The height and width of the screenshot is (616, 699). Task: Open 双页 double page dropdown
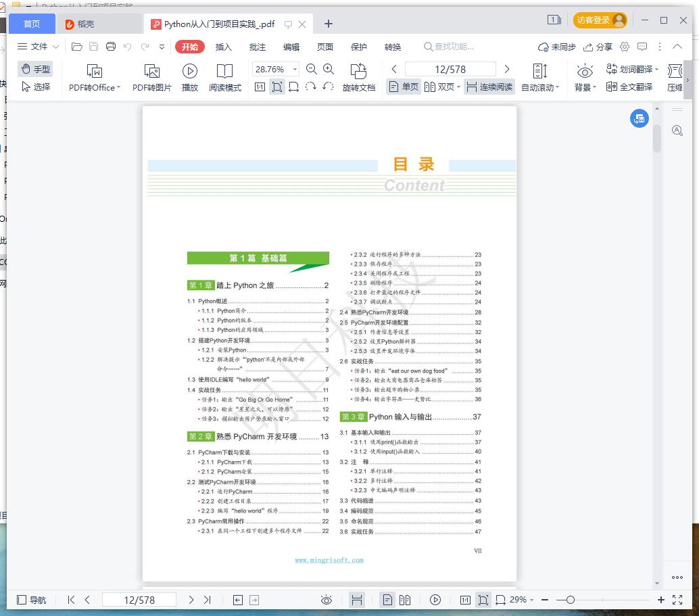point(442,87)
